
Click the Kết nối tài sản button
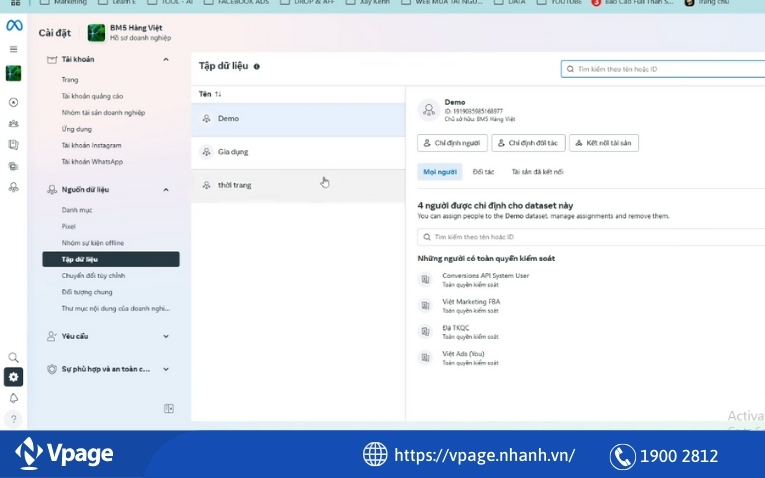(x=604, y=143)
